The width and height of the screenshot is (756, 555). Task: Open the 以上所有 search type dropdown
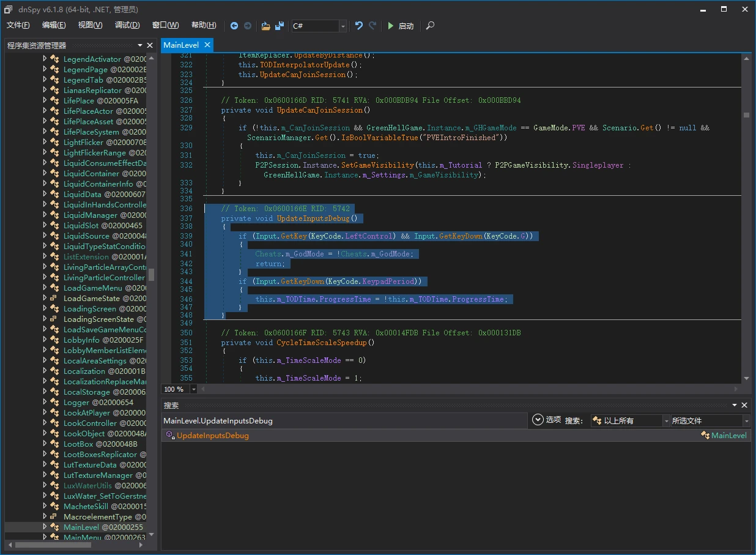click(631, 420)
